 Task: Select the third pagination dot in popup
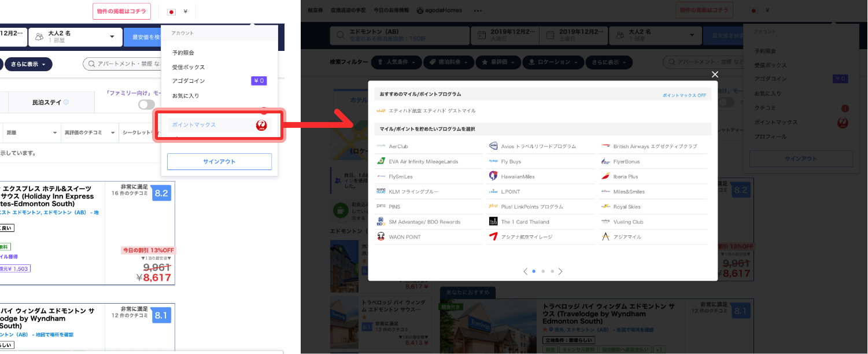click(552, 271)
